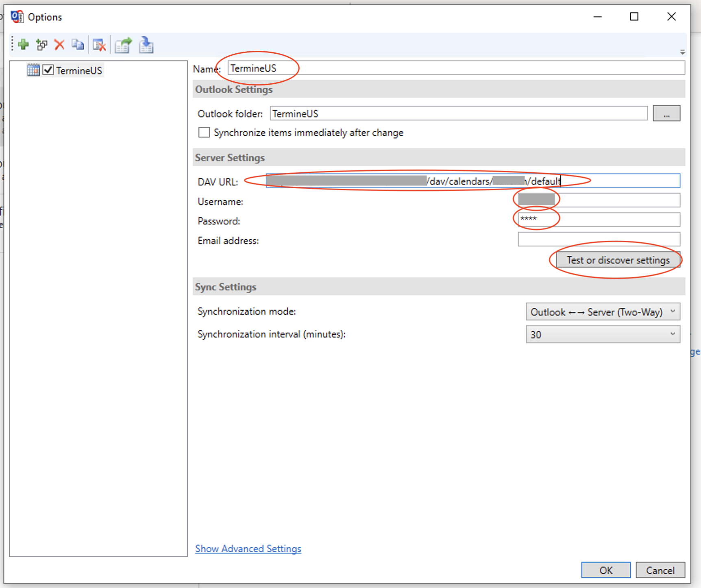Click the green plus add profile icon
This screenshot has height=588, width=701.
click(x=23, y=44)
